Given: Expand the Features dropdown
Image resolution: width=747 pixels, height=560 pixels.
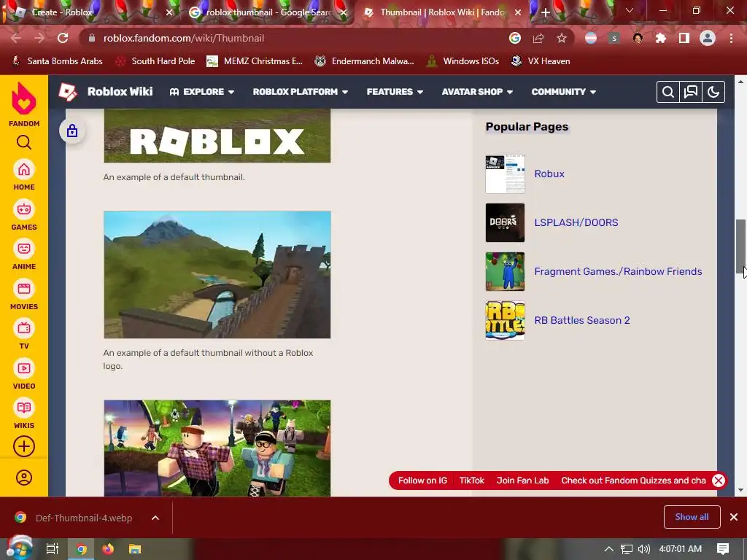Looking at the screenshot, I should 395,92.
